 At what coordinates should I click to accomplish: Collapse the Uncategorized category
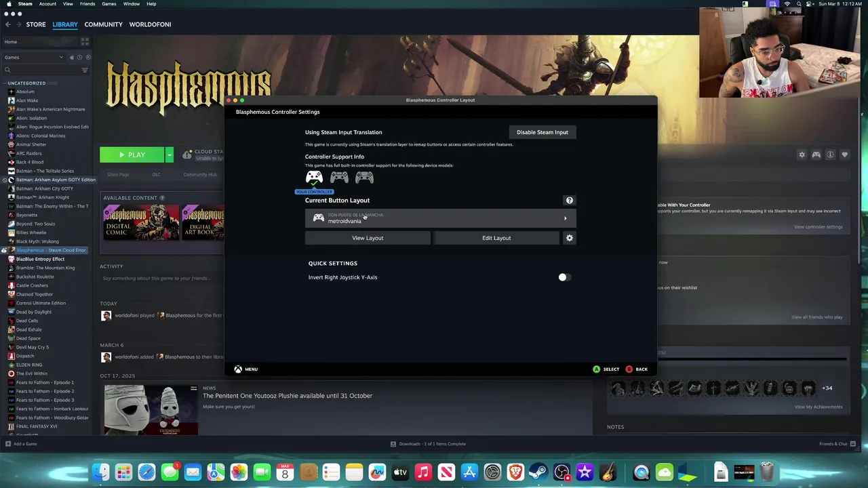coord(5,83)
